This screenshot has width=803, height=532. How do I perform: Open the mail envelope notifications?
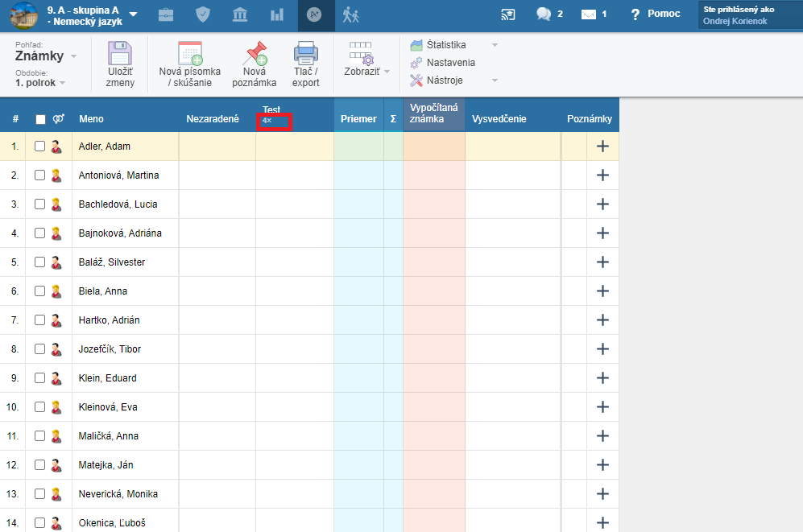589,14
